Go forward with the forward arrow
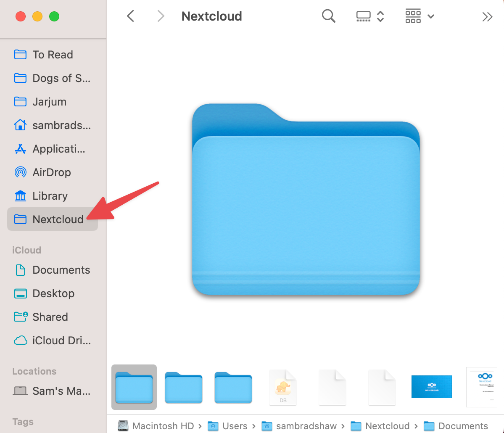 click(161, 16)
